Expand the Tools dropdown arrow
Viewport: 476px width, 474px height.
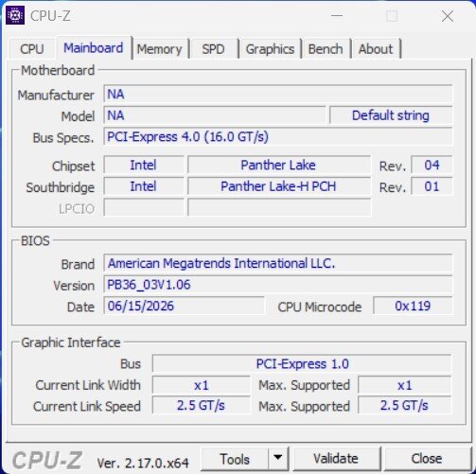pyautogui.click(x=278, y=458)
